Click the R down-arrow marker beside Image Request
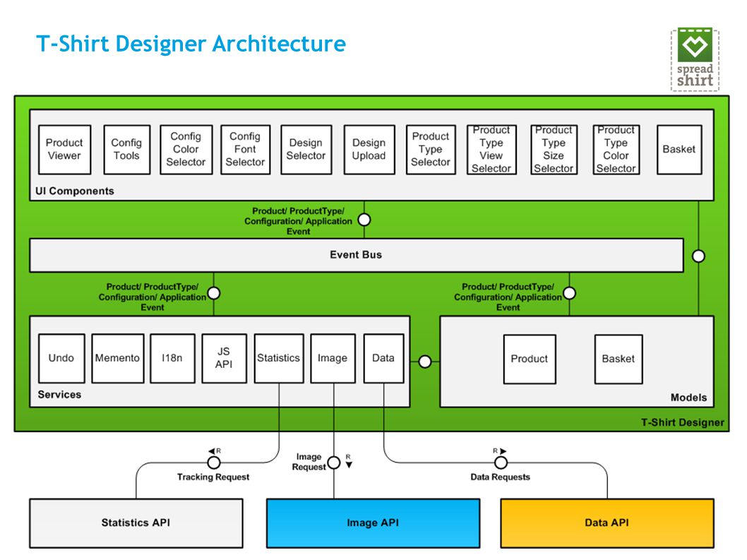Screen dimensions: 747x560 (349, 461)
